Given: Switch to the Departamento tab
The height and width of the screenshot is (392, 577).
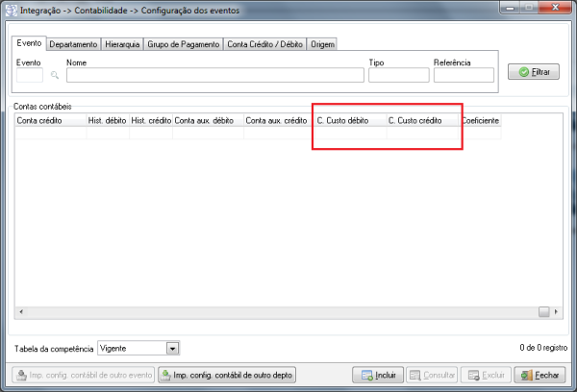Looking at the screenshot, I should tap(73, 44).
